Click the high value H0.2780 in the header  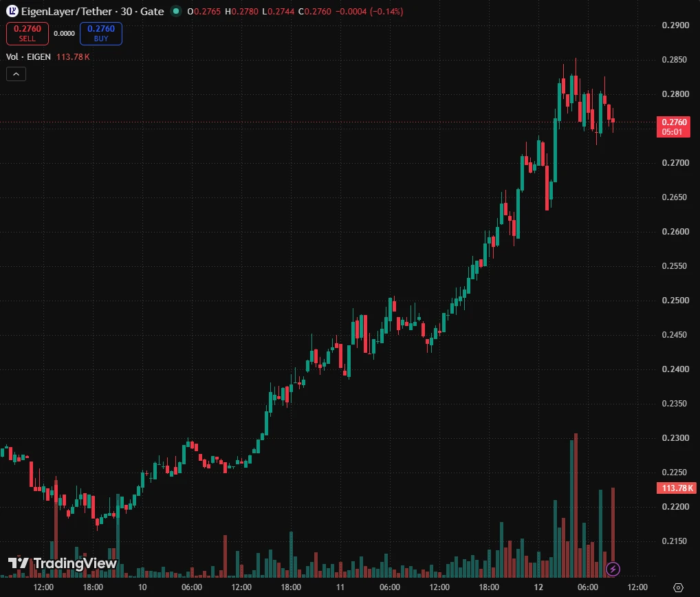click(x=241, y=11)
